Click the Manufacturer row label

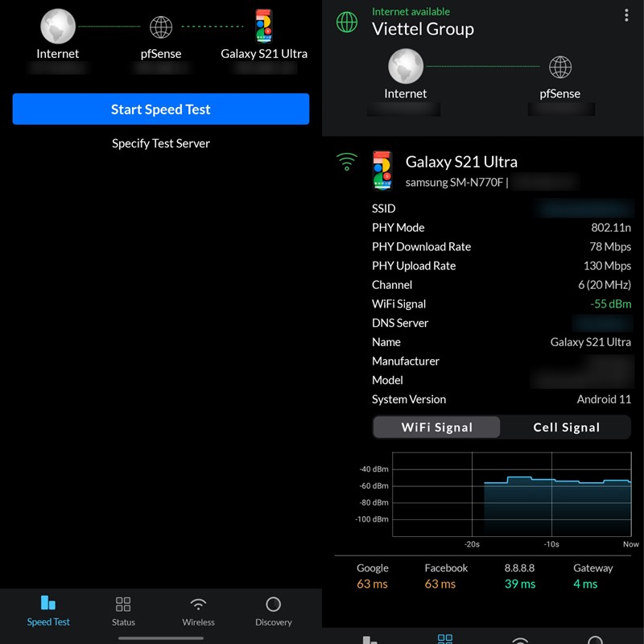coord(406,361)
